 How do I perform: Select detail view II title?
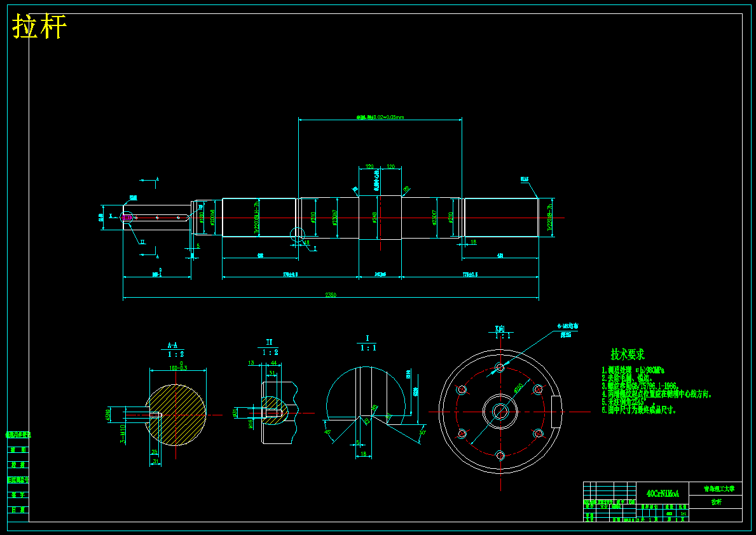[270, 342]
